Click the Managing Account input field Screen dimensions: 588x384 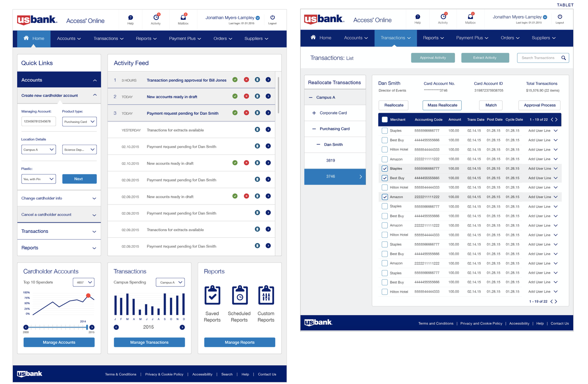point(39,121)
